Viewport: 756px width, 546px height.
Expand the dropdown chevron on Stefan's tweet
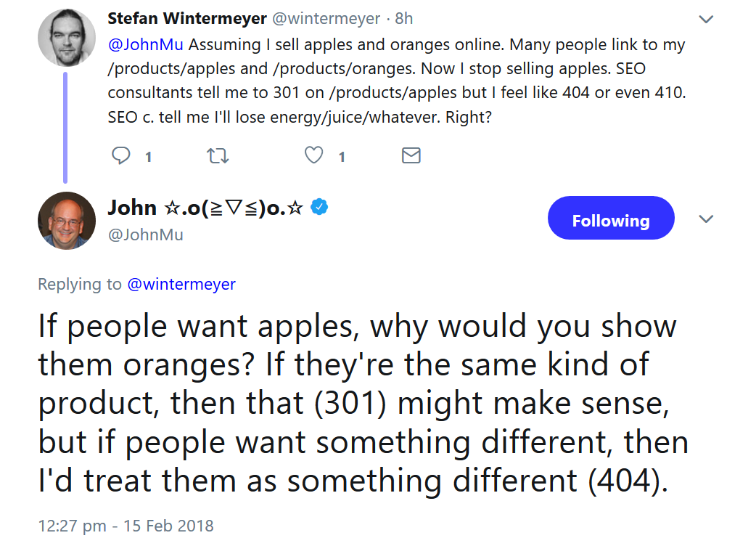(704, 18)
